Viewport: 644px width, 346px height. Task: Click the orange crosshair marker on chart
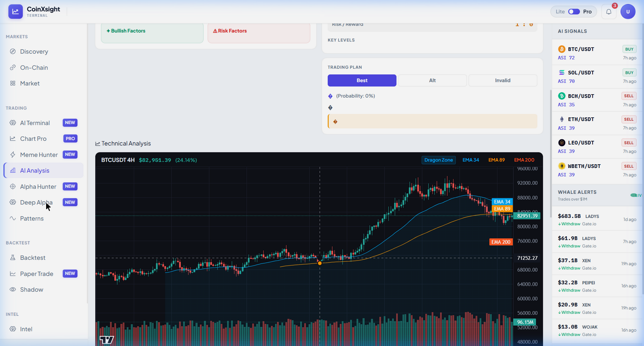pos(320,263)
